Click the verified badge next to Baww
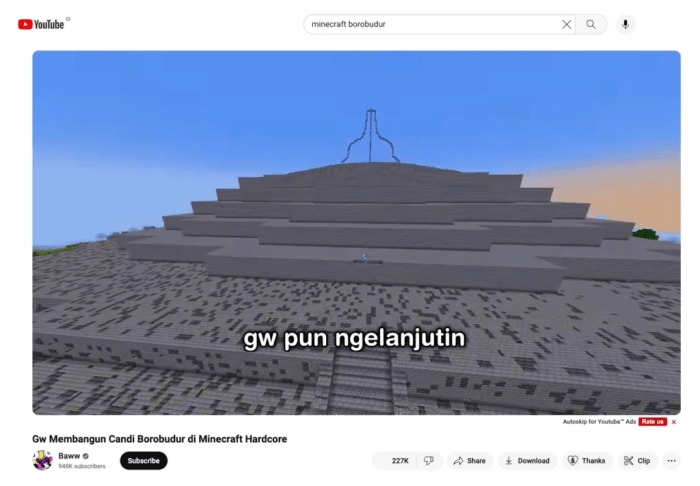The image size is (700, 486). tap(86, 456)
